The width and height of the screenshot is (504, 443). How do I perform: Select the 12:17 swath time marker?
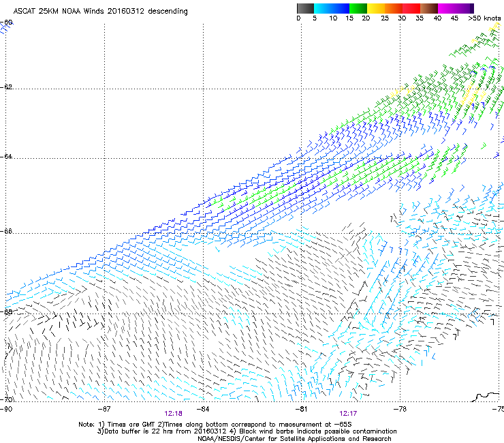[348, 414]
